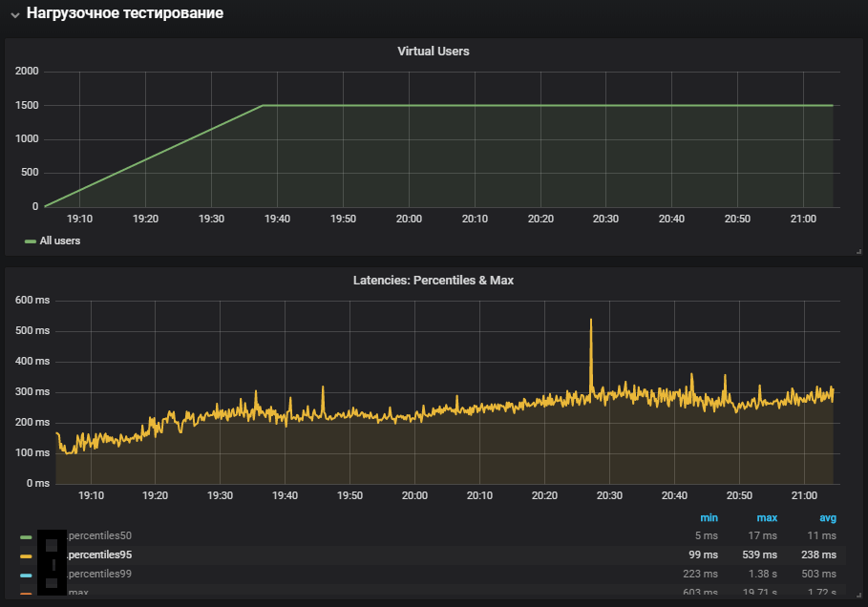Click the yellow percentiles95 color swatch
The image size is (868, 607).
[26, 556]
